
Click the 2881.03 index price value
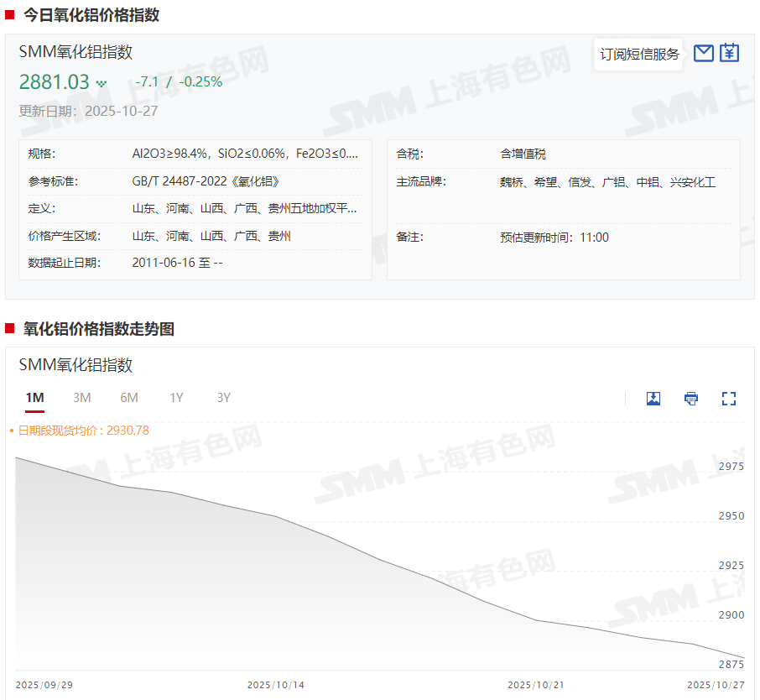(54, 82)
